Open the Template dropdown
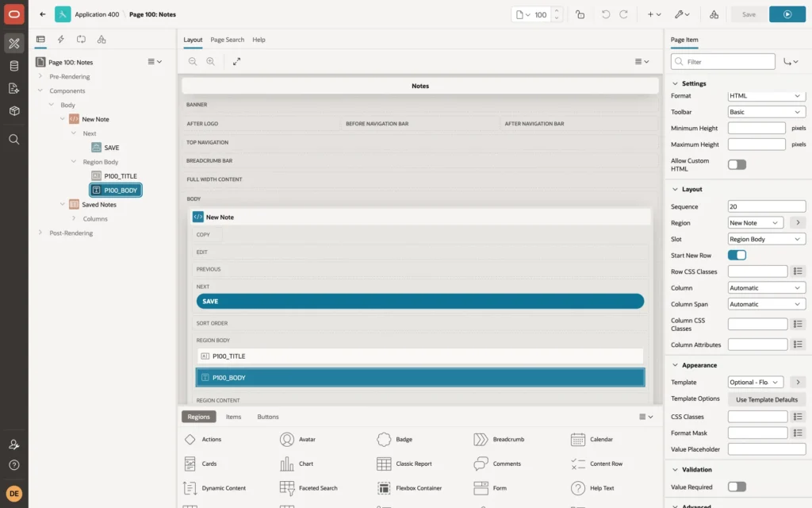The height and width of the screenshot is (508, 812). pyautogui.click(x=755, y=382)
